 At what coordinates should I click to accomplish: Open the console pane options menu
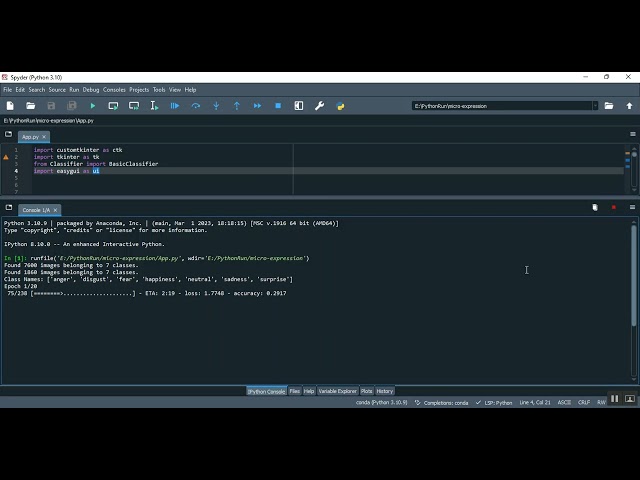coord(632,208)
